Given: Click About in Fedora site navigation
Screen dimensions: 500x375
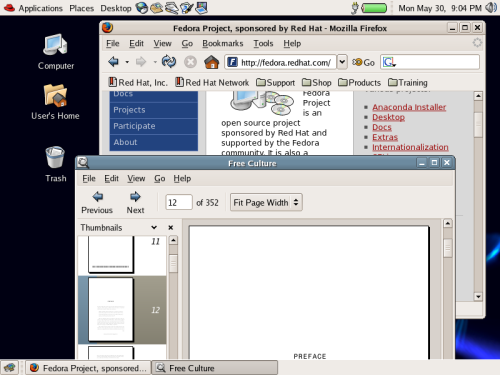Looking at the screenshot, I should 154,142.
